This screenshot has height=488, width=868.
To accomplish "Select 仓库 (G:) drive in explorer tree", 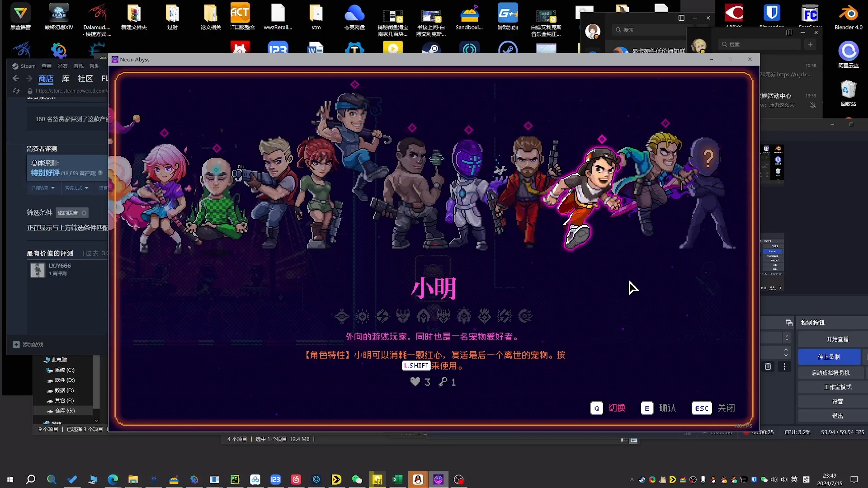I will 60,411.
